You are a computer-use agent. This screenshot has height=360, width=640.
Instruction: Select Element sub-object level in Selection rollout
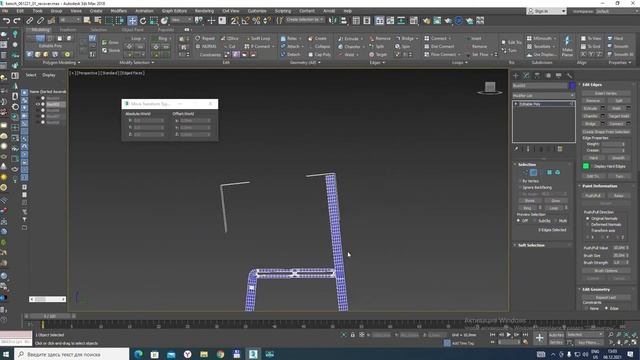coord(558,173)
